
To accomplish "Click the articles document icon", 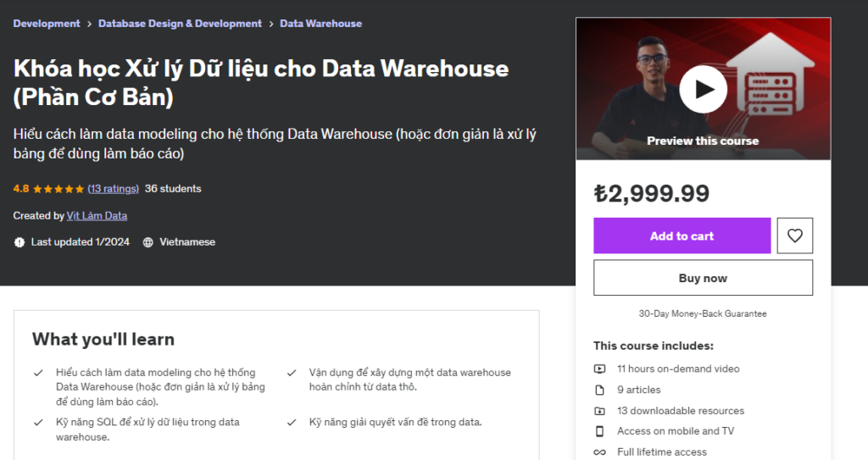I will pos(600,390).
